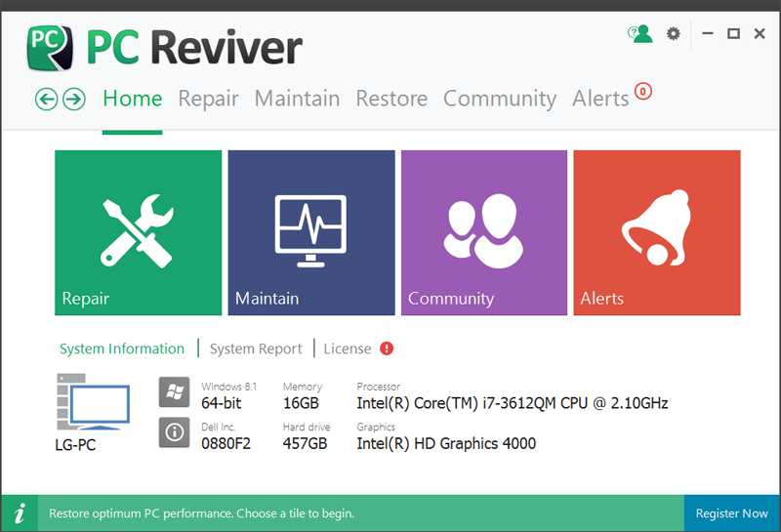Click the Intel Core i7-3612QM processor text

(513, 403)
